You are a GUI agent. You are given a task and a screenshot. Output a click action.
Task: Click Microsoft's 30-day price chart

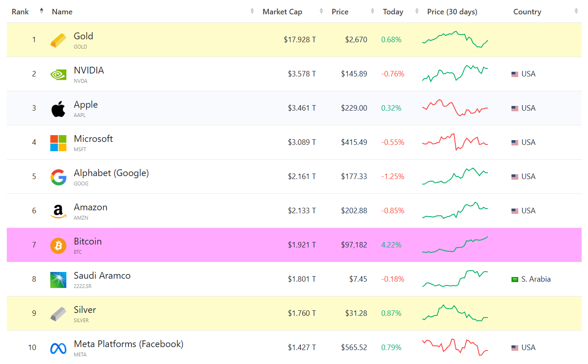pyautogui.click(x=455, y=142)
